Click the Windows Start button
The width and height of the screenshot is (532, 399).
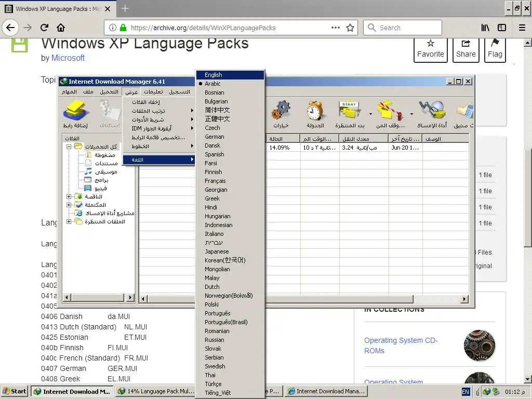click(x=15, y=391)
